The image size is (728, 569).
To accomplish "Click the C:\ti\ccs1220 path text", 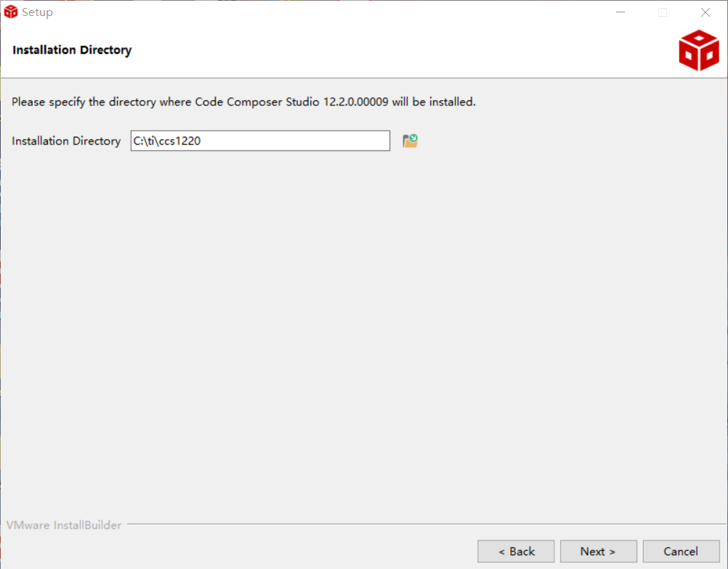I will pyautogui.click(x=167, y=141).
